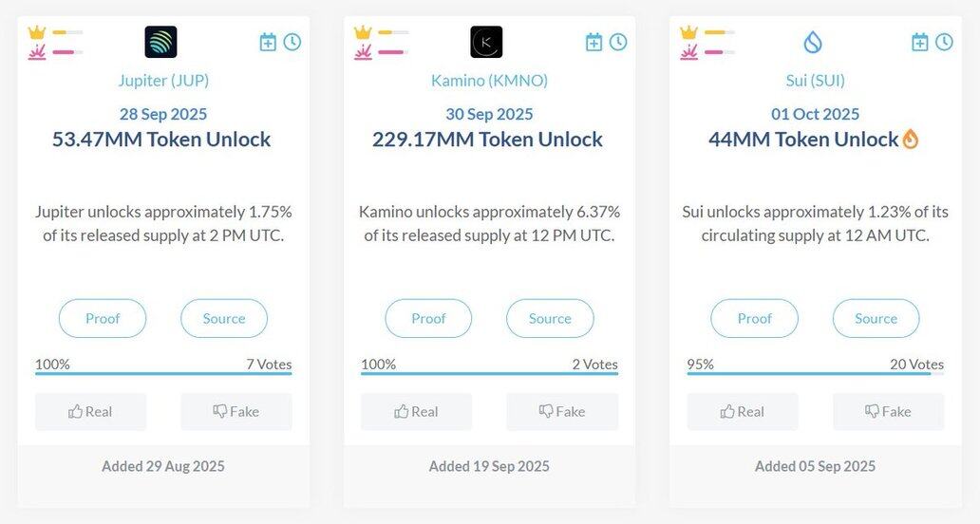The width and height of the screenshot is (980, 524).
Task: Open the Sui (SUI) coin link
Action: pyautogui.click(x=816, y=81)
